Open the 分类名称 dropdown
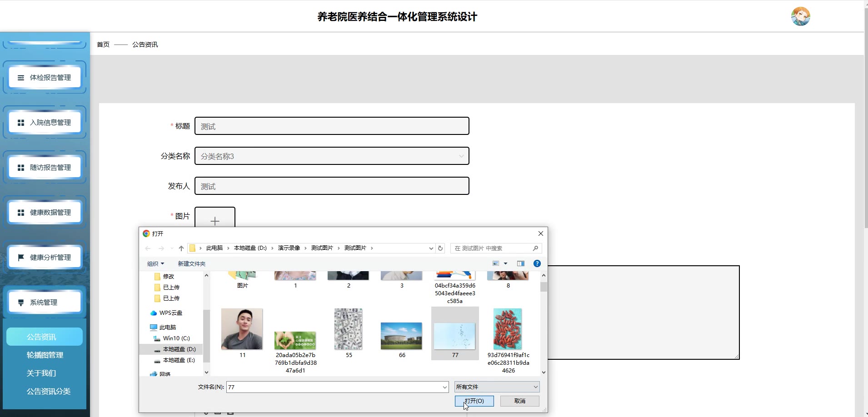 tap(332, 156)
